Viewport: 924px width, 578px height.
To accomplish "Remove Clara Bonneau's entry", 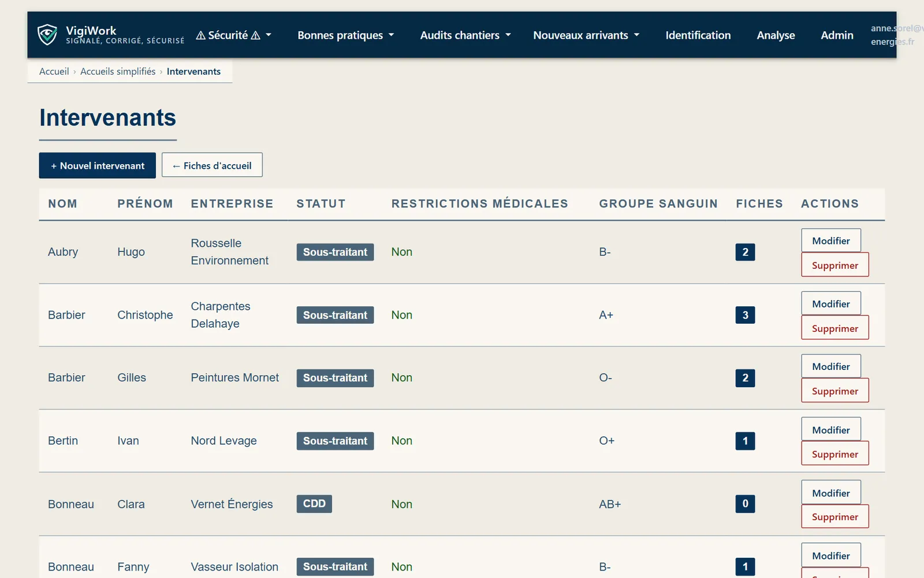I will [834, 517].
